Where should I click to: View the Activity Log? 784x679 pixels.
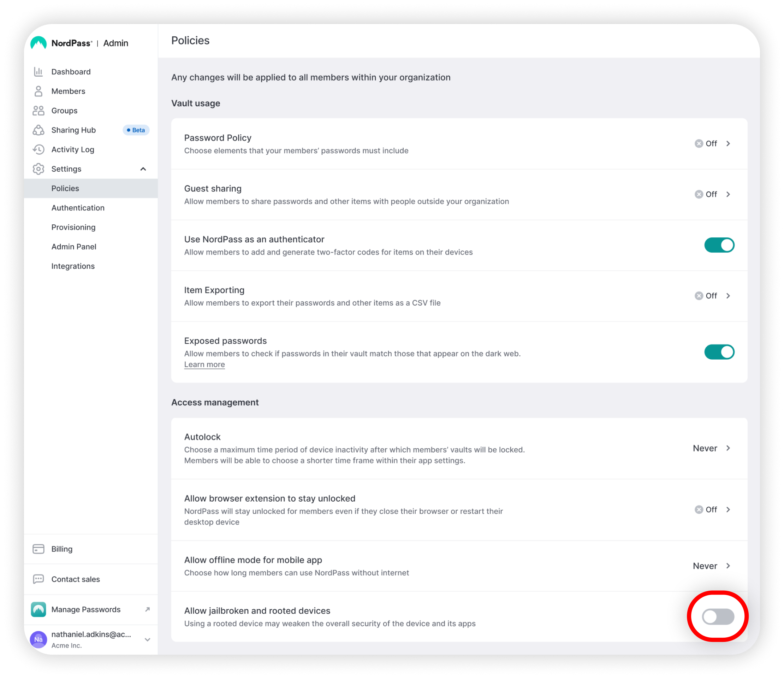(73, 149)
